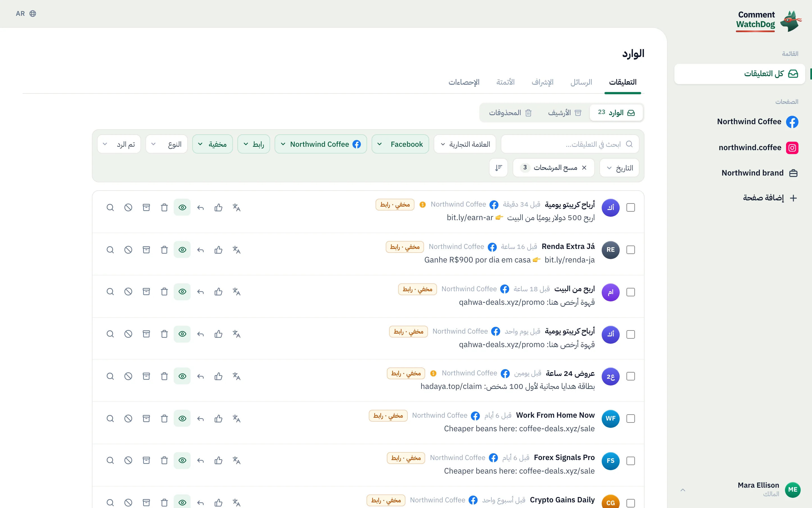Click the RE avatar of Renda Extra Já

click(610, 250)
